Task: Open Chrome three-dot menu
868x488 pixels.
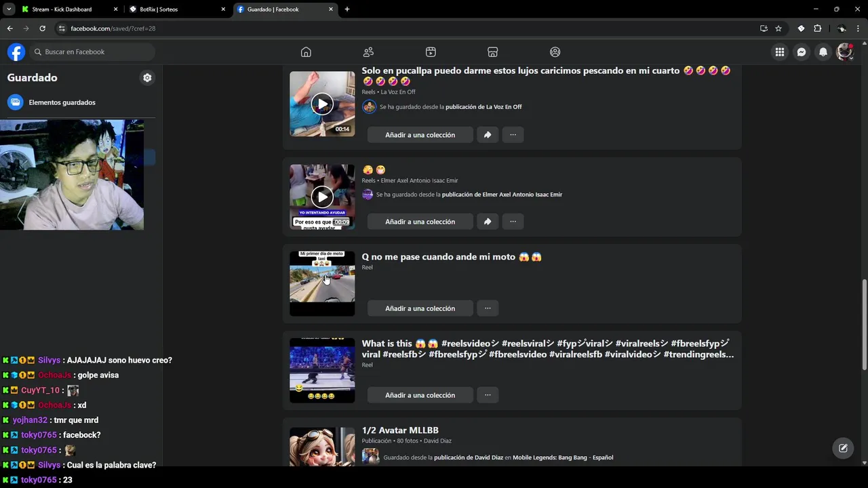Action: [859, 28]
